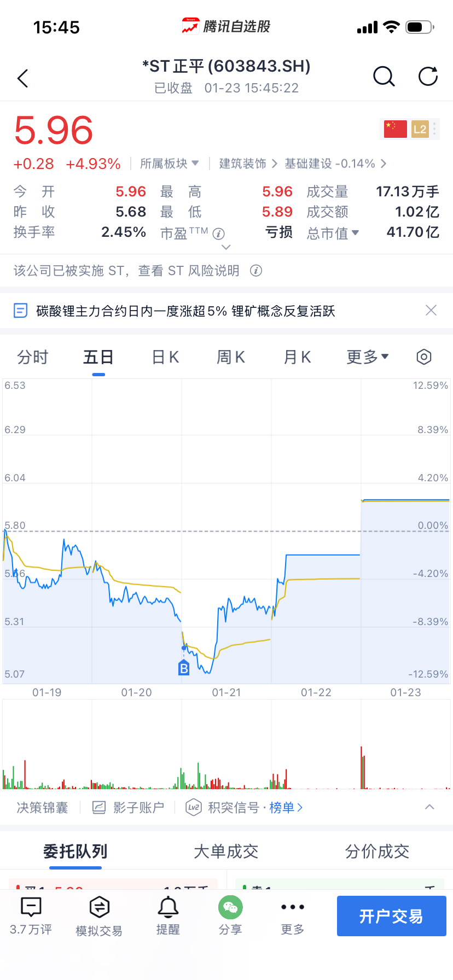453x980 pixels.
Task: Expand more quote details chevron
Action: pyautogui.click(x=226, y=247)
